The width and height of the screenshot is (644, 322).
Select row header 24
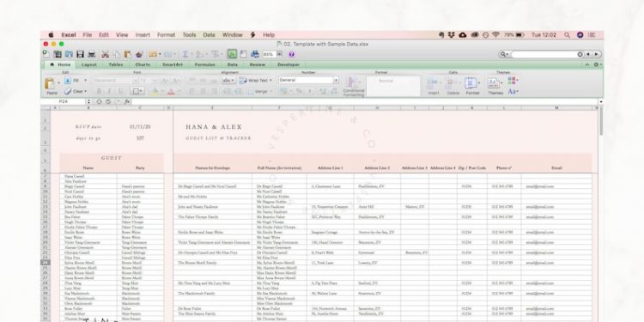(46, 263)
